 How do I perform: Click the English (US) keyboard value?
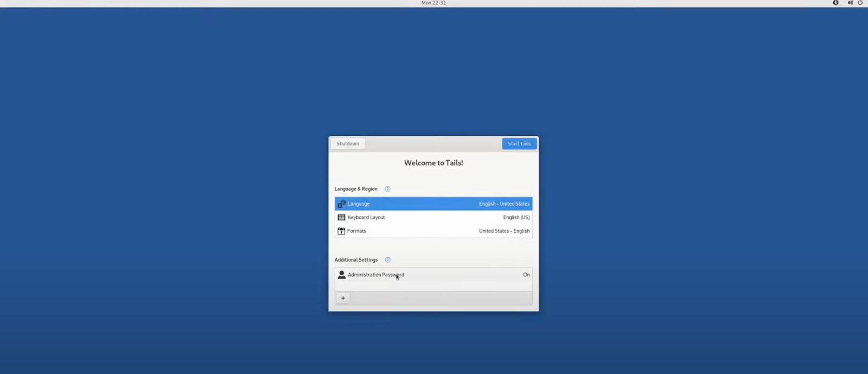point(516,217)
